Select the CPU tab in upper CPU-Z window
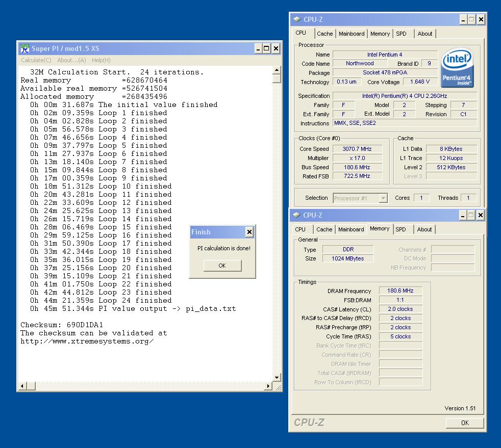The width and height of the screenshot is (501, 448). (x=300, y=33)
